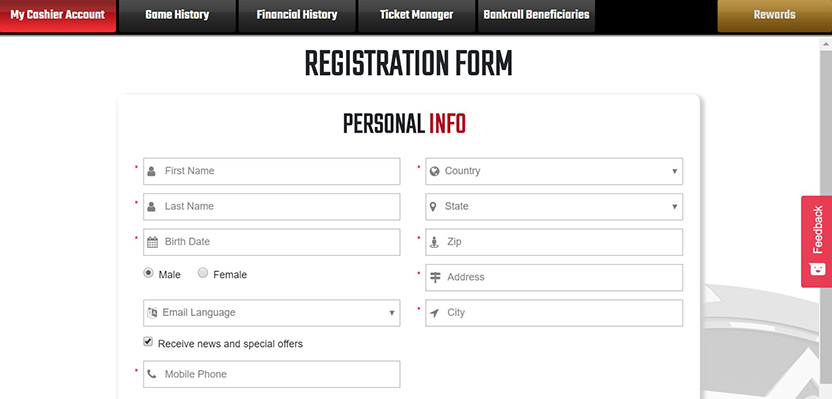Click the arrow icon in City field

pos(435,313)
